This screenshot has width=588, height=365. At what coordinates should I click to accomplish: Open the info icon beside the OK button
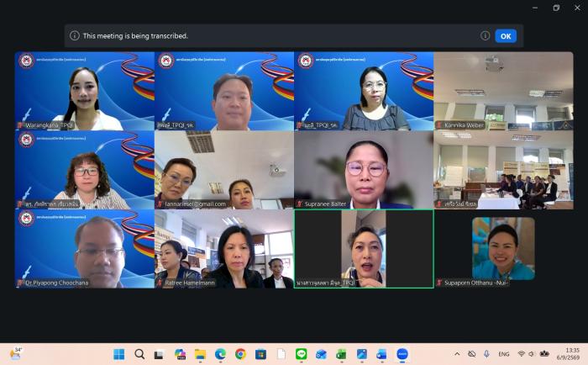[x=485, y=35]
